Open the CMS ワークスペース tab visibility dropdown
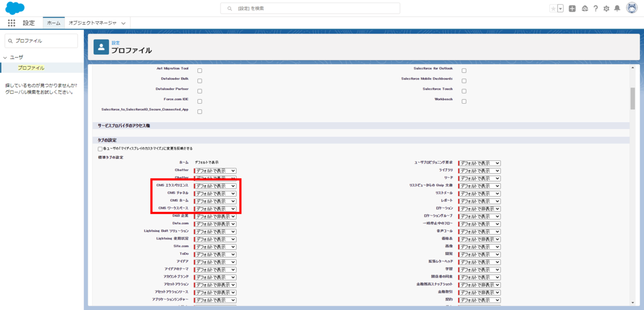The height and width of the screenshot is (310, 644). pos(215,209)
